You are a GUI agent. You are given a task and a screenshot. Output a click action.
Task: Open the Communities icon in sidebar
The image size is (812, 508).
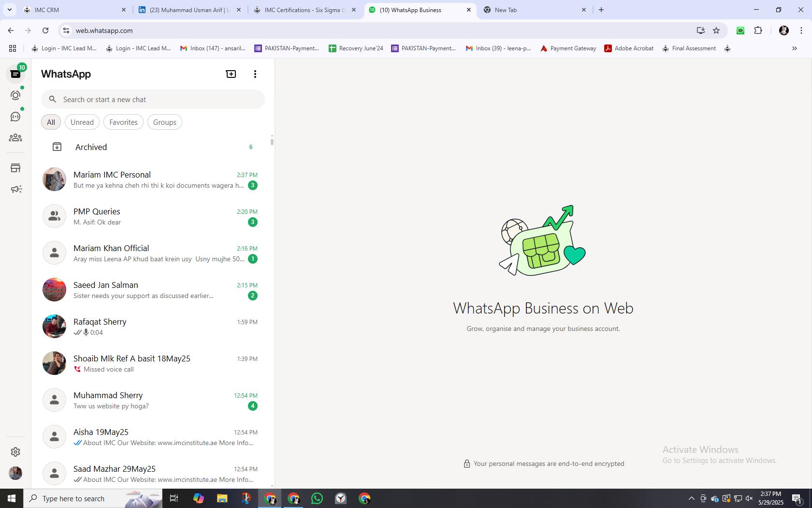tap(15, 138)
